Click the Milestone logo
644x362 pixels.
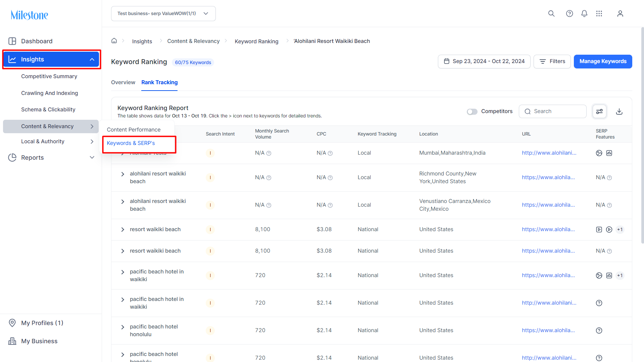tap(30, 15)
